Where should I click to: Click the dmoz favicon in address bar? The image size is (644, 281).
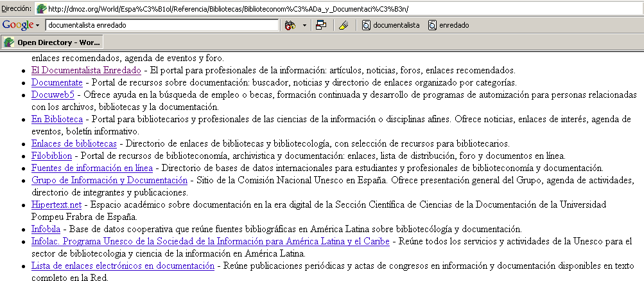point(42,8)
